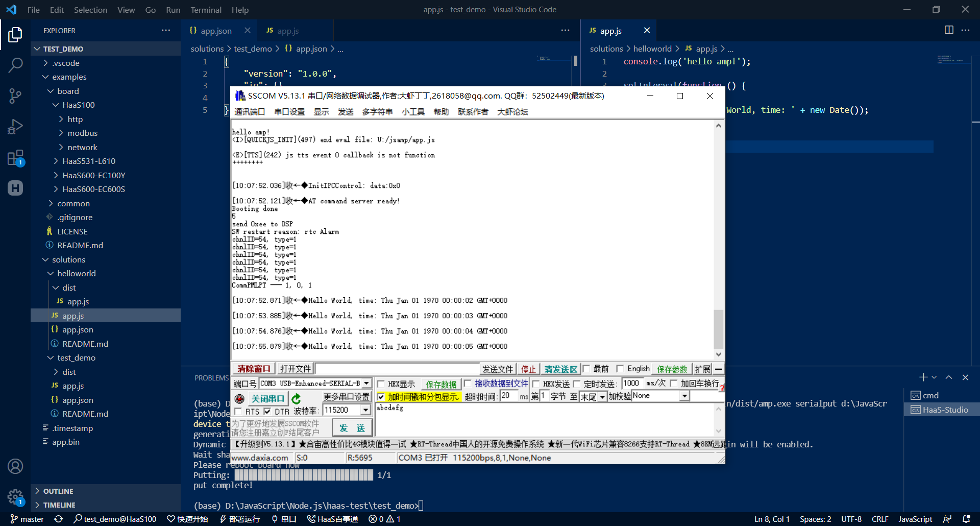Toggle 接收数据到文件 checkbox

pos(467,384)
